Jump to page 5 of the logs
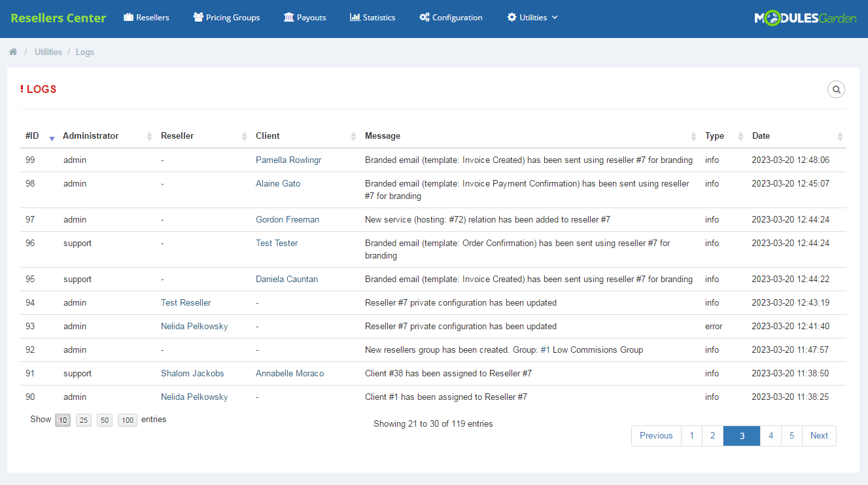The width and height of the screenshot is (868, 485). point(791,435)
